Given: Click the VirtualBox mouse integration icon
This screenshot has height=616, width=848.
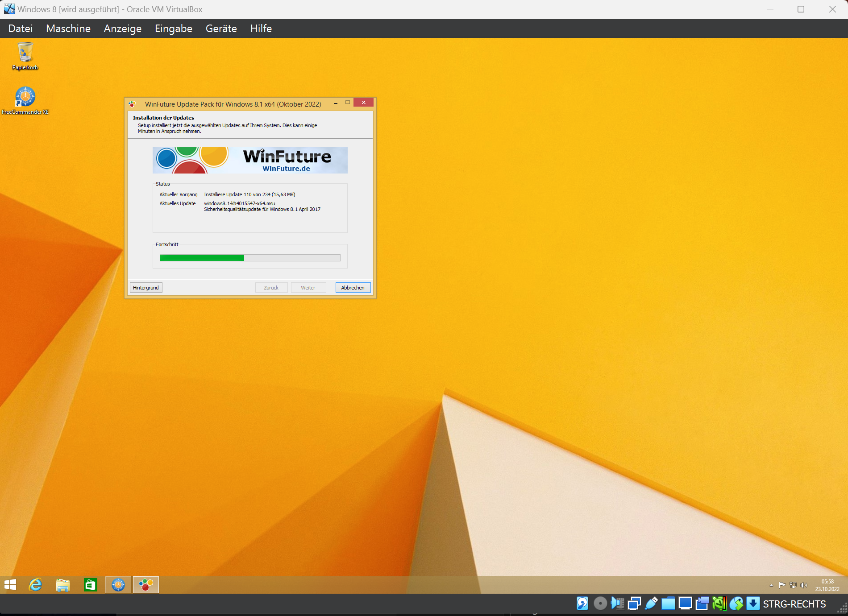Looking at the screenshot, I should click(736, 604).
